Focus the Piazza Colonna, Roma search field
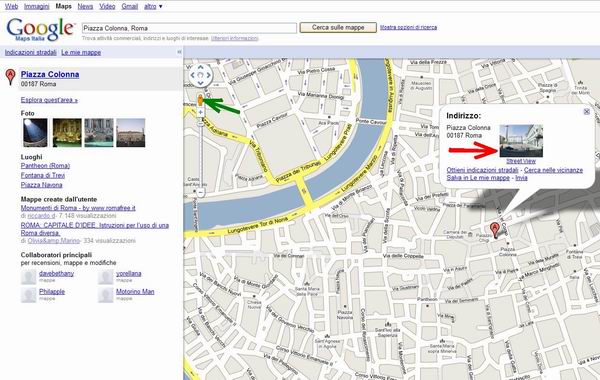 coord(189,28)
